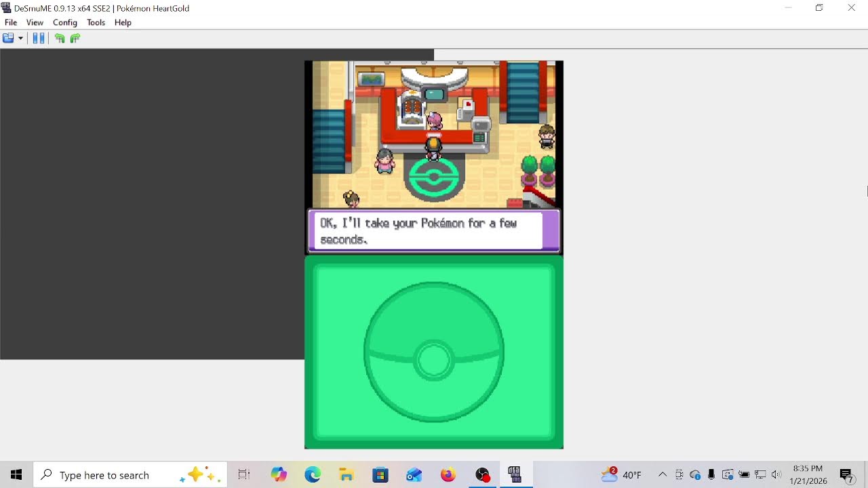Viewport: 868px width, 488px height.
Task: Open the Tools menu
Action: pyautogui.click(x=96, y=22)
